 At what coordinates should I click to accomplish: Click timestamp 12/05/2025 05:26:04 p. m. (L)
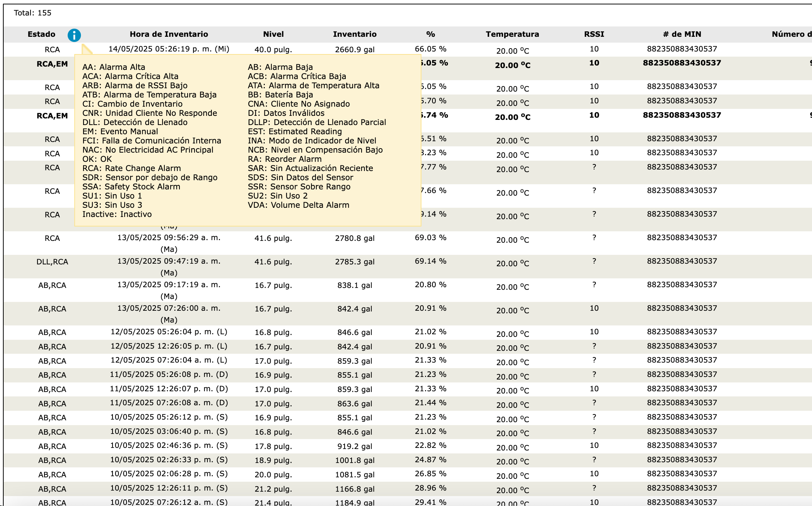point(169,332)
